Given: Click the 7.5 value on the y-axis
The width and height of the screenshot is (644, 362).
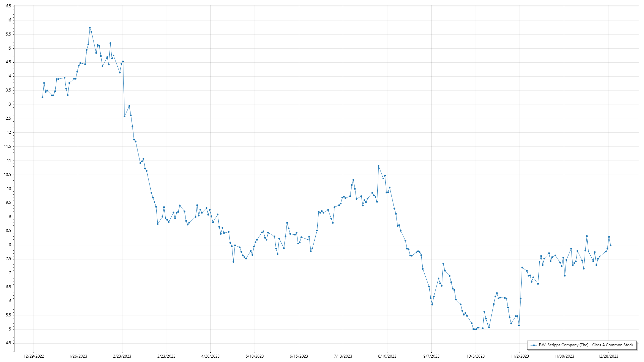Looking at the screenshot, I should point(8,259).
